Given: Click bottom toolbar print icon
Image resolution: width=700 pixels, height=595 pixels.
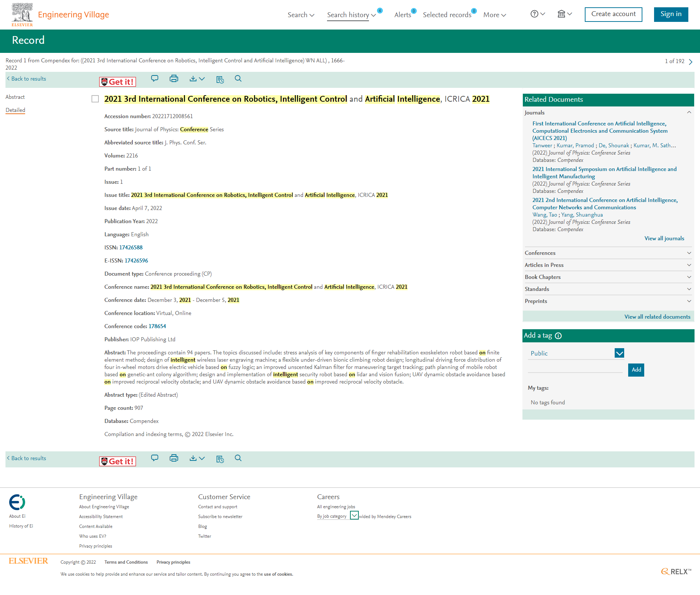Looking at the screenshot, I should tap(174, 458).
